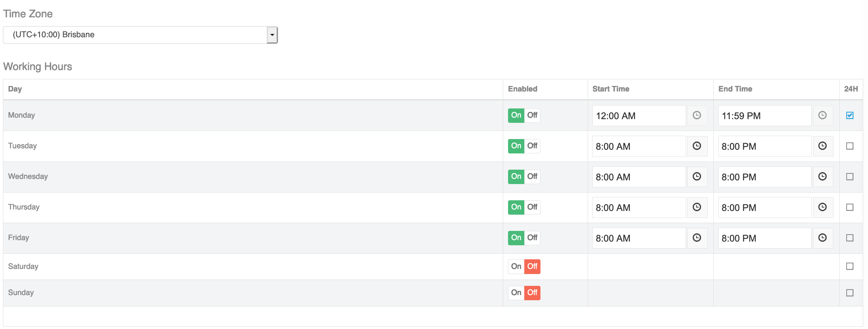
Task: Open Wednesday end time clock picker
Action: [x=822, y=177]
